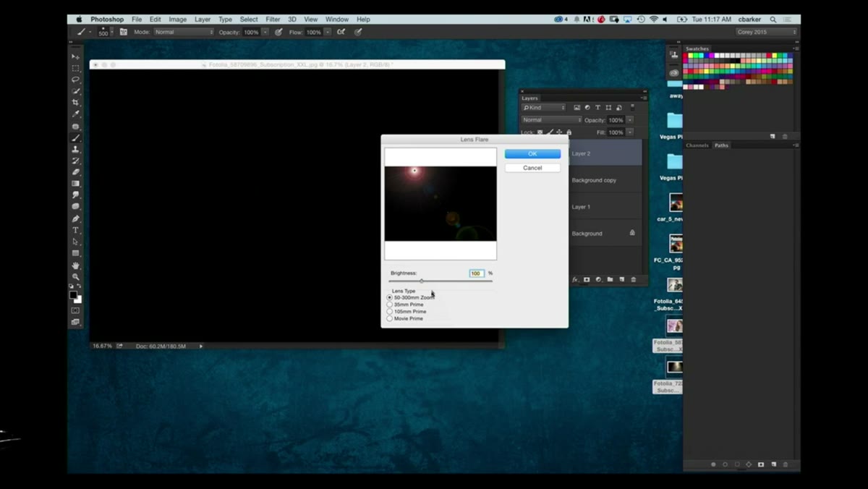Open the layer blend mode Normal dropdown
Screen dimensions: 868x489
click(x=551, y=120)
